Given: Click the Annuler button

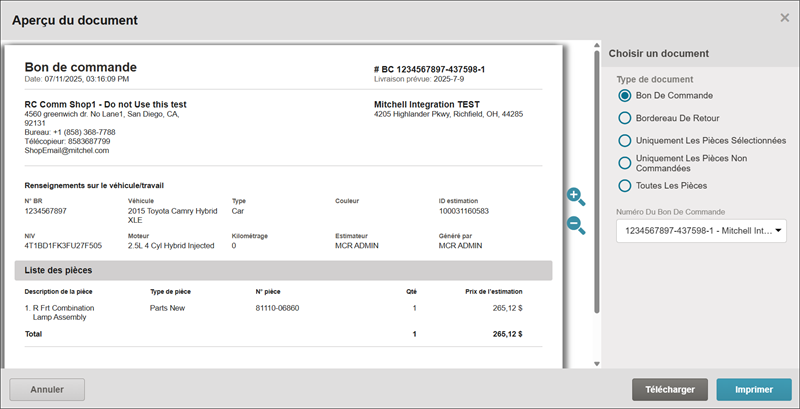Looking at the screenshot, I should [47, 389].
